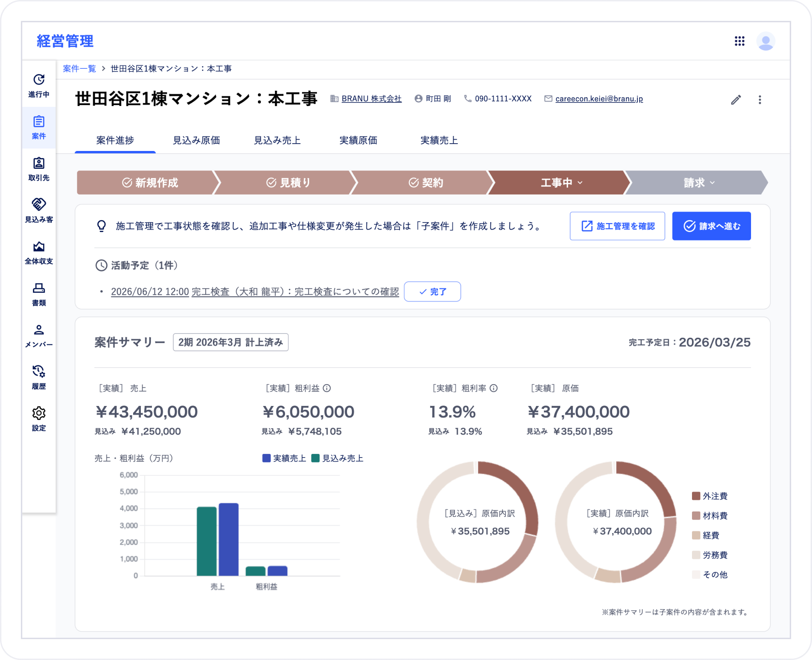Click the 労務費 legend swatch
812x660 pixels.
click(x=696, y=555)
